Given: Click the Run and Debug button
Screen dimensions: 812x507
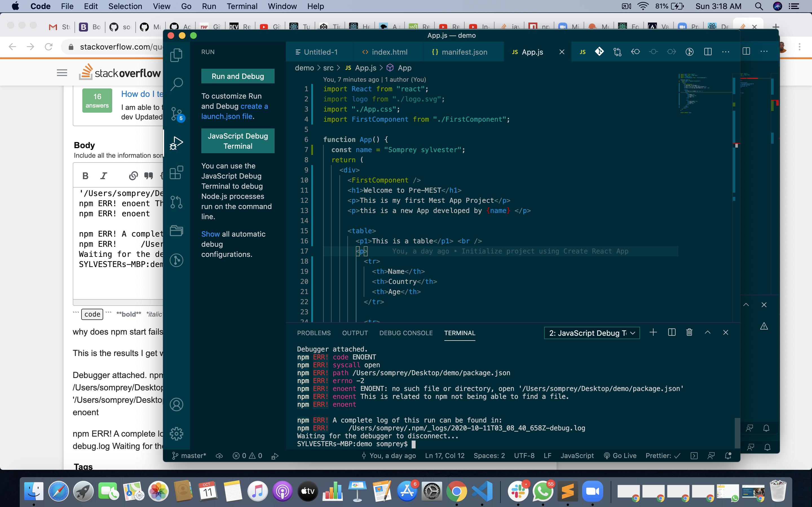Looking at the screenshot, I should [x=238, y=76].
